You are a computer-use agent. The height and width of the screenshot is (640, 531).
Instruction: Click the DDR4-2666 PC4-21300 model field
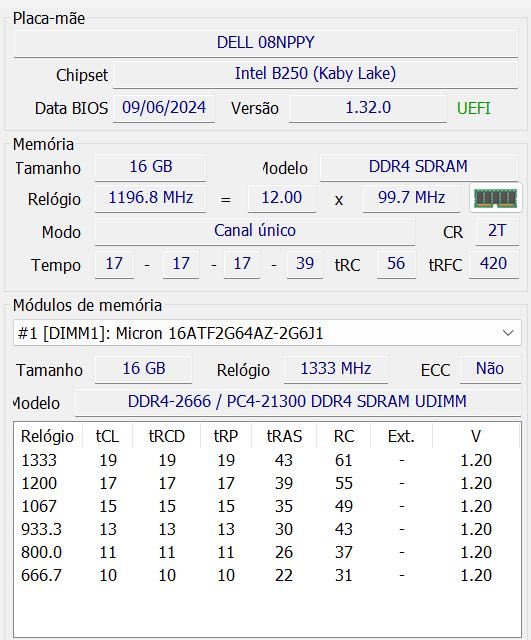(298, 402)
